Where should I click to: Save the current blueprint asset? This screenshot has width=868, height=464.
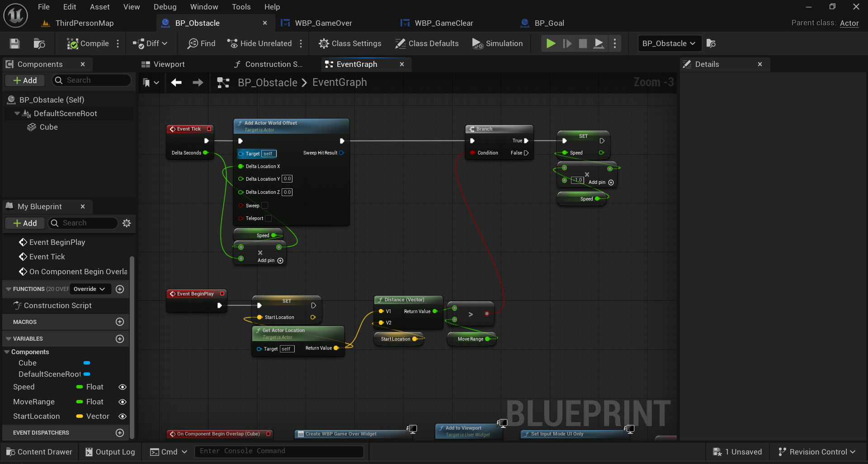click(x=14, y=43)
